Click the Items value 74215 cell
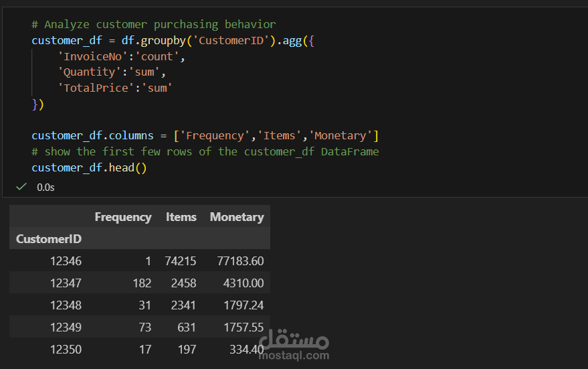 pyautogui.click(x=181, y=261)
